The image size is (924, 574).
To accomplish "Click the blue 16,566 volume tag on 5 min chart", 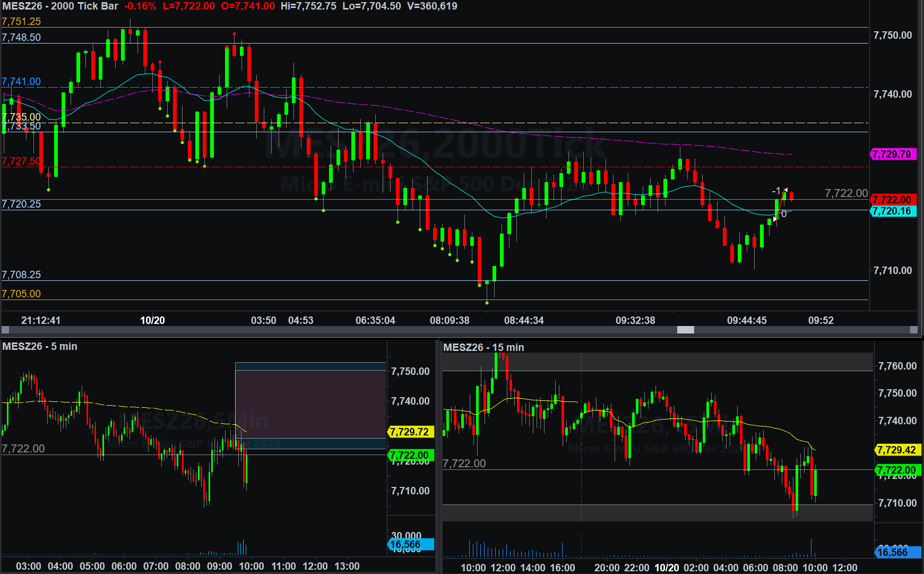I will 411,545.
